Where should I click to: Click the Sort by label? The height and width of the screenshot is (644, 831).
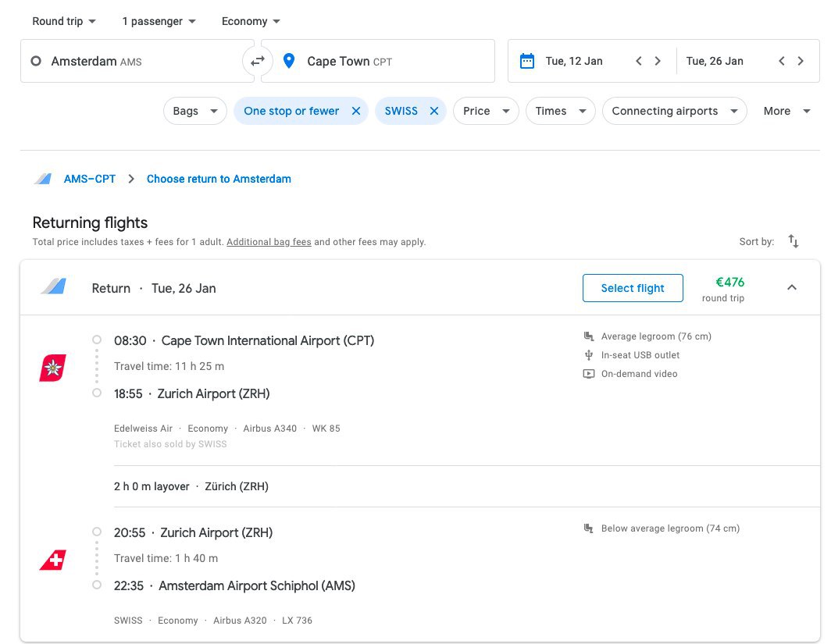pyautogui.click(x=757, y=241)
